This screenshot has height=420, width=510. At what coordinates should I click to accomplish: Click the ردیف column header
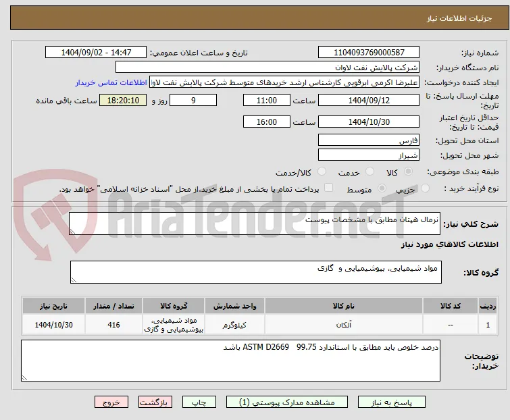coord(488,307)
